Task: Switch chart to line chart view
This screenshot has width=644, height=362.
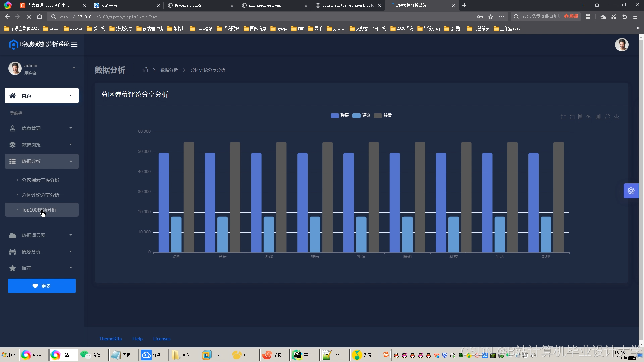Action: click(589, 117)
